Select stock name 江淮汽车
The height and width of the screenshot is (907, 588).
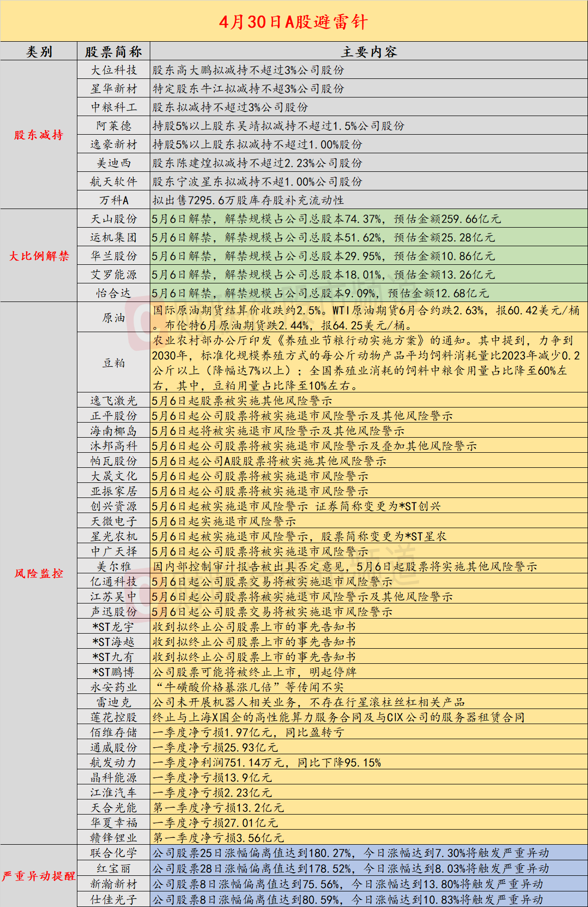[x=114, y=792]
